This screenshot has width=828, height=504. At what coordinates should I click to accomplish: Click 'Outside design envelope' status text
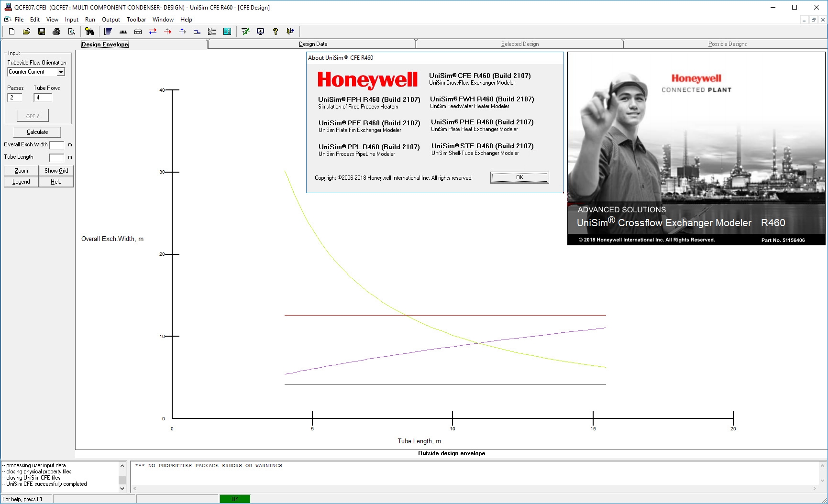click(452, 453)
